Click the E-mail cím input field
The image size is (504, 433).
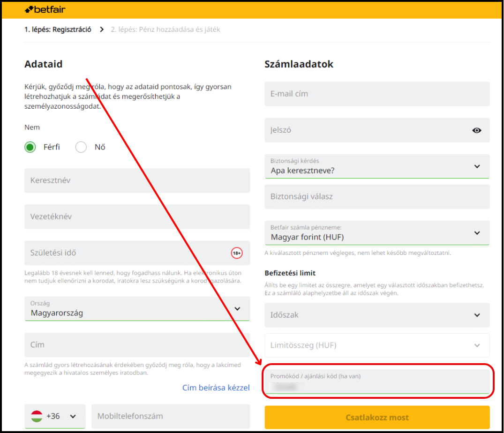coord(377,94)
